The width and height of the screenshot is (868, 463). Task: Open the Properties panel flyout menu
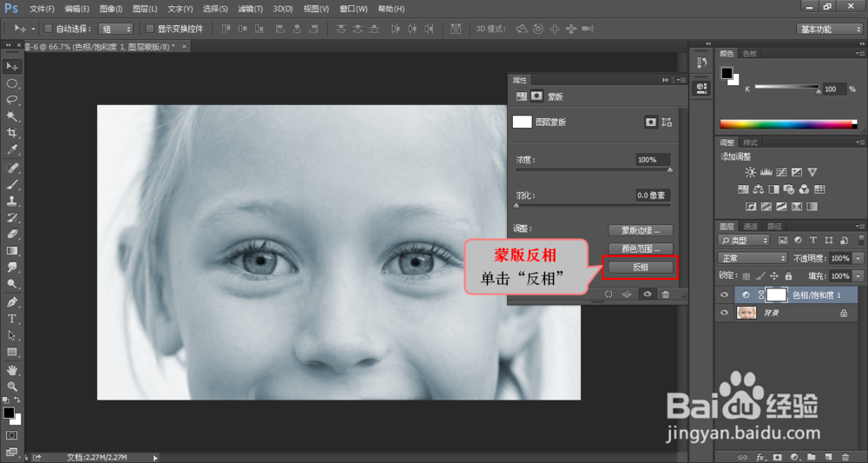[681, 80]
